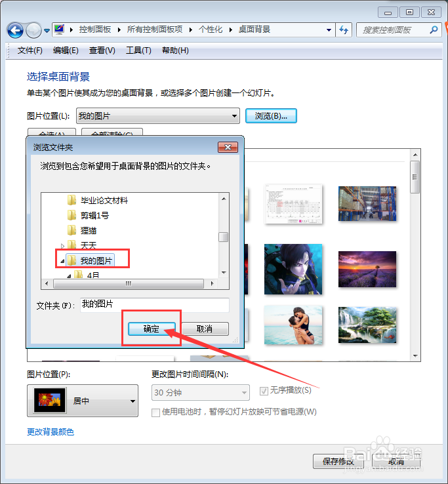
Task: Select the waterfall and tree wallpaper
Action: click(367, 325)
